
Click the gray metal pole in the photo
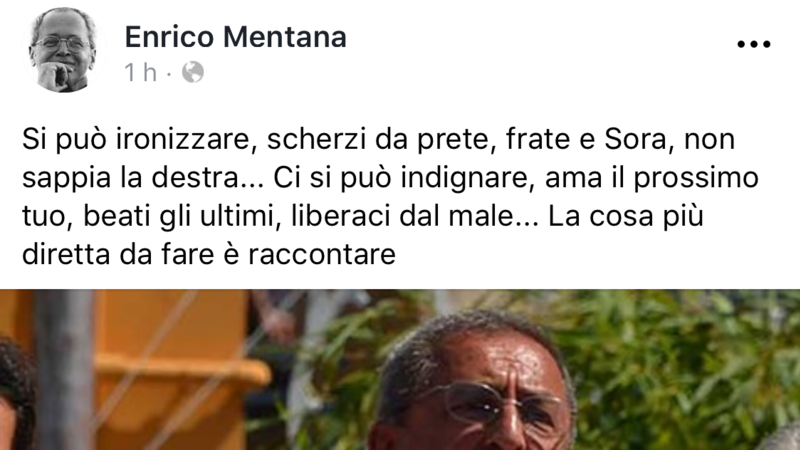65,370
